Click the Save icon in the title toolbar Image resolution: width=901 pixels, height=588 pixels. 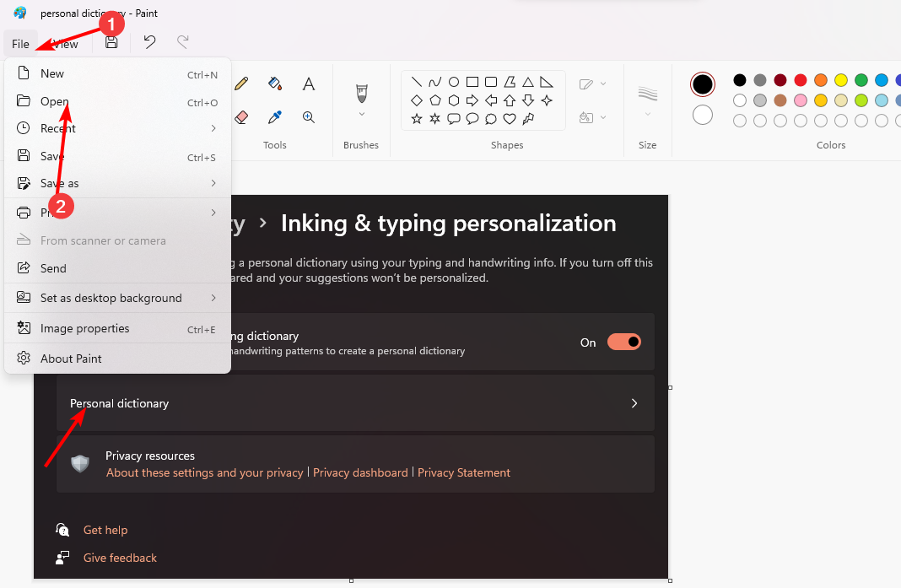coord(111,42)
